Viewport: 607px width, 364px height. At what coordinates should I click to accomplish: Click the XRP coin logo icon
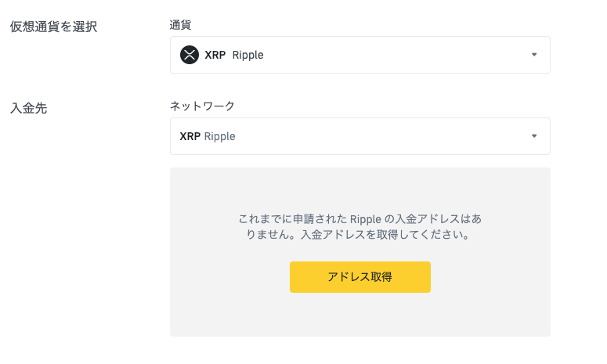coord(190,55)
